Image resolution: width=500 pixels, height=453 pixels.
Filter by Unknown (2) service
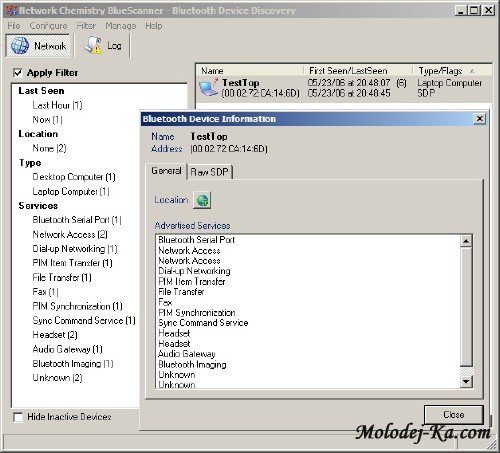[57, 378]
